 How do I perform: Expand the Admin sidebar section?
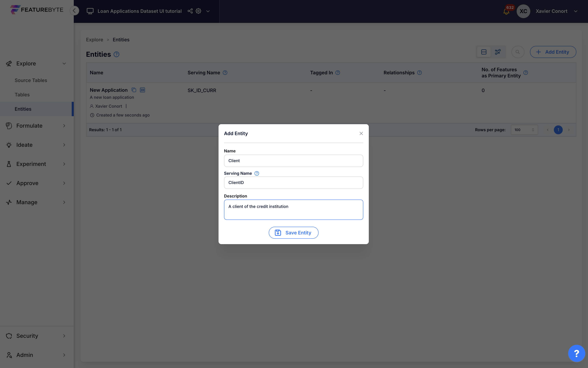coord(64,355)
